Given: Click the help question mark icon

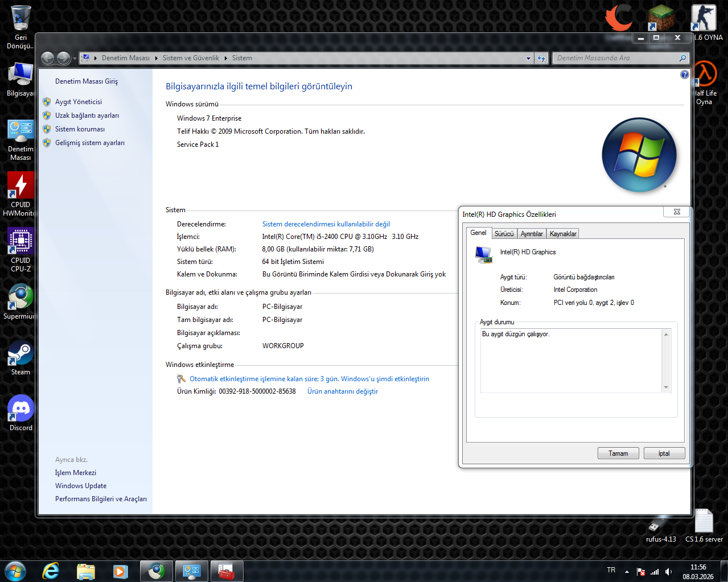Looking at the screenshot, I should (685, 75).
